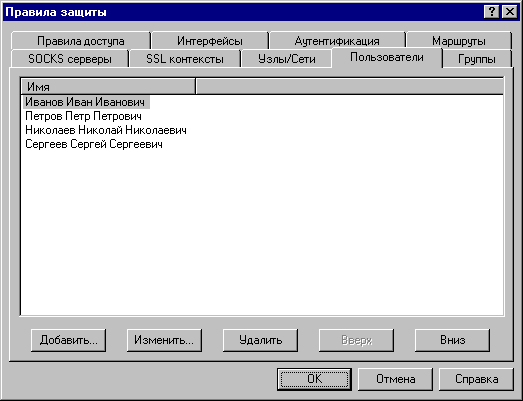Show the SSL контексты tab

click(185, 59)
